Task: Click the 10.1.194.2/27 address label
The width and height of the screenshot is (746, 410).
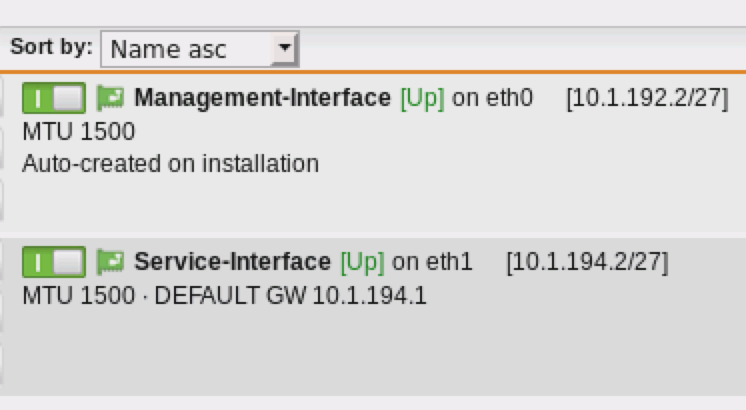Action: [x=588, y=262]
